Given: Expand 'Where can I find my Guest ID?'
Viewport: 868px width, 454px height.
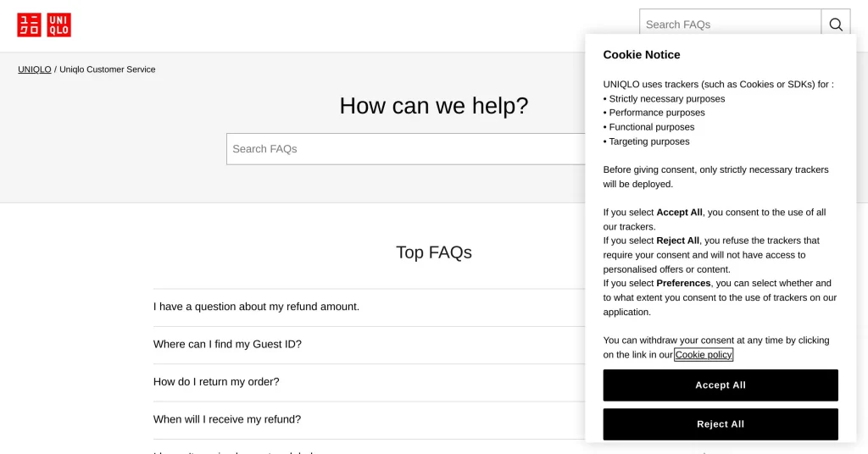Looking at the screenshot, I should coord(227,344).
